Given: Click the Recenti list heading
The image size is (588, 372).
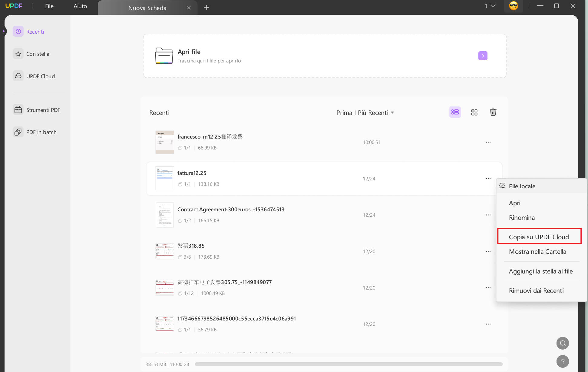Looking at the screenshot, I should tap(159, 113).
